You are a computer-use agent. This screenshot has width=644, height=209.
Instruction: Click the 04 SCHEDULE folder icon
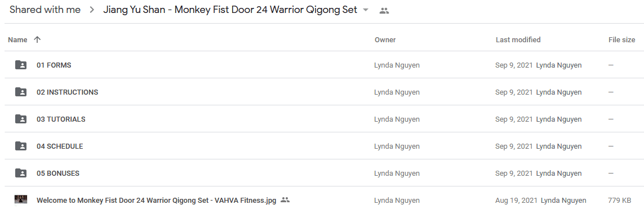(21, 146)
